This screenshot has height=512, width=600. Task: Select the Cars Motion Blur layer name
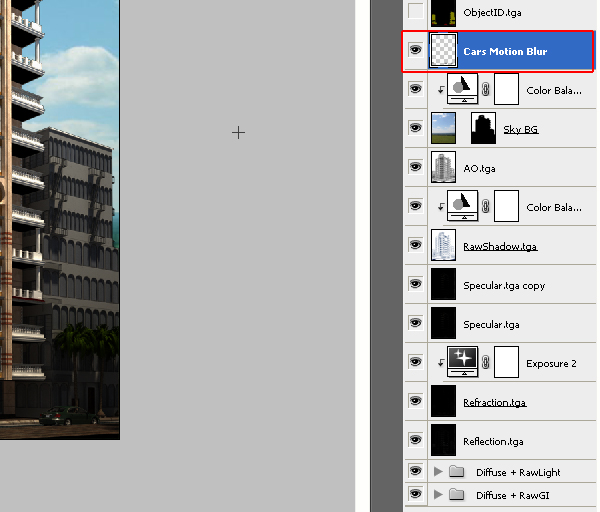[505, 52]
